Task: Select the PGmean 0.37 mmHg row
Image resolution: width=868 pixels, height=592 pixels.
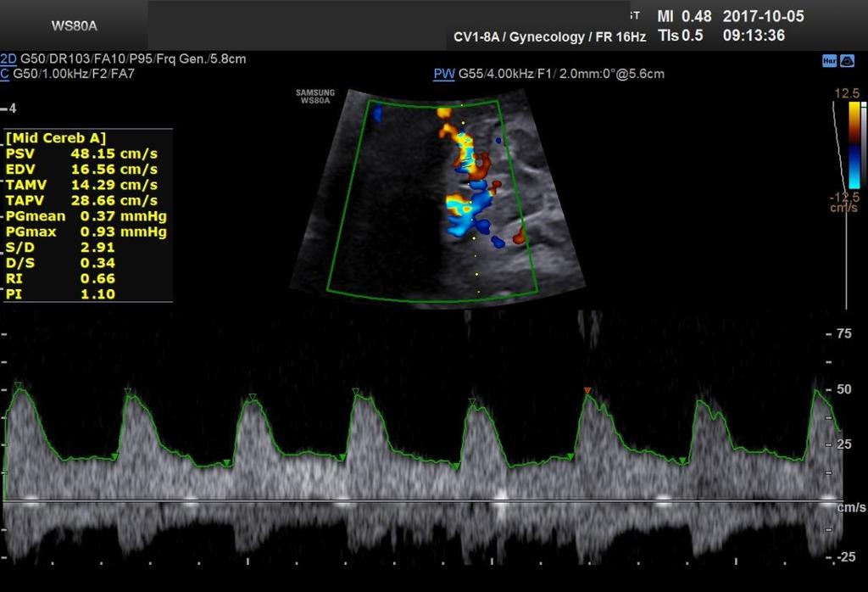Action: click(x=86, y=216)
